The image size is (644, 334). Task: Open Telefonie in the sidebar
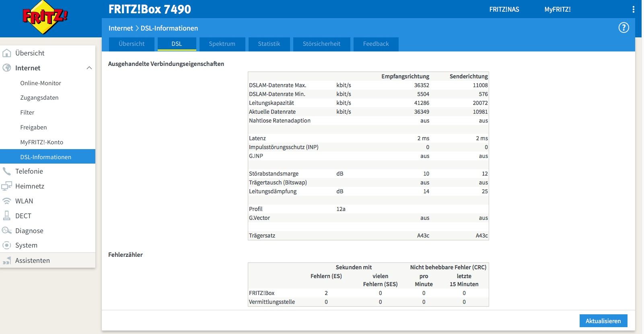coord(29,171)
